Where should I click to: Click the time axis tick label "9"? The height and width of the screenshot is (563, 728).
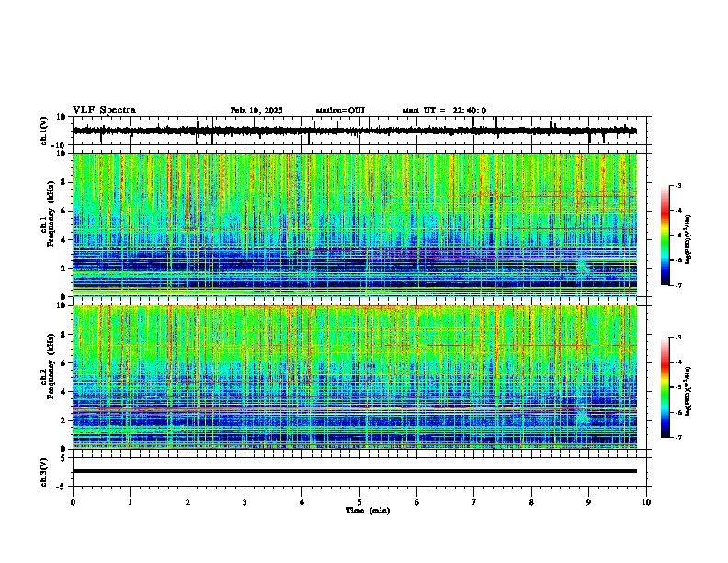coord(588,502)
